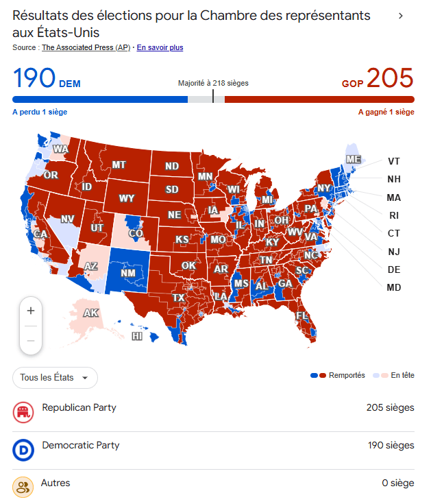
Task: Select Texas on the map
Action: 180,298
